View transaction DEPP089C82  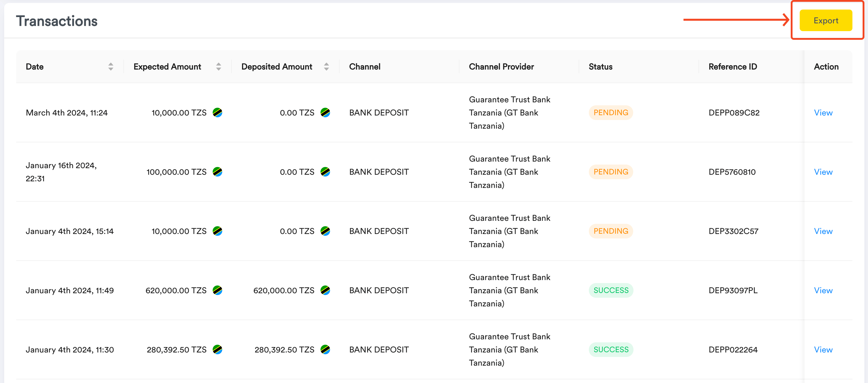823,113
